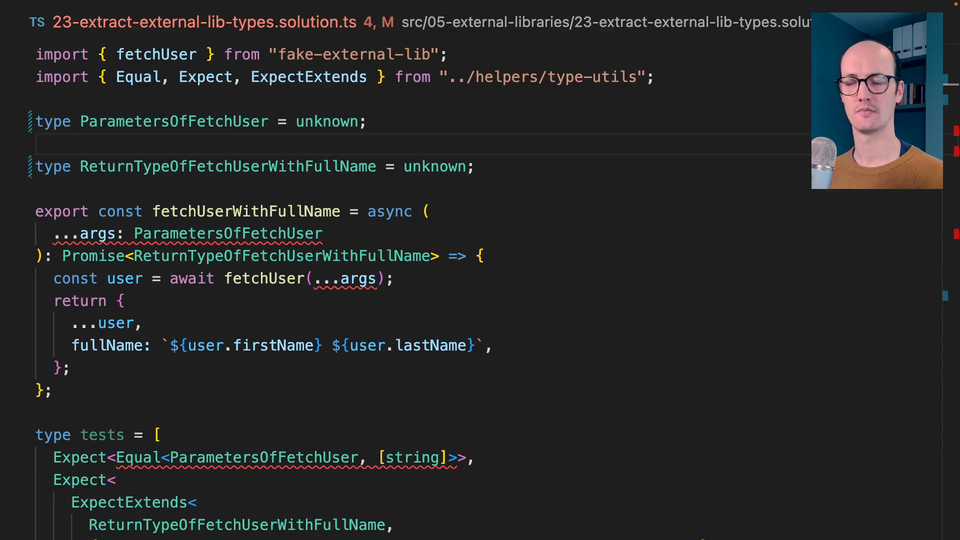
Task: Click the '4, M' problems badge on tab
Action: pos(379,21)
